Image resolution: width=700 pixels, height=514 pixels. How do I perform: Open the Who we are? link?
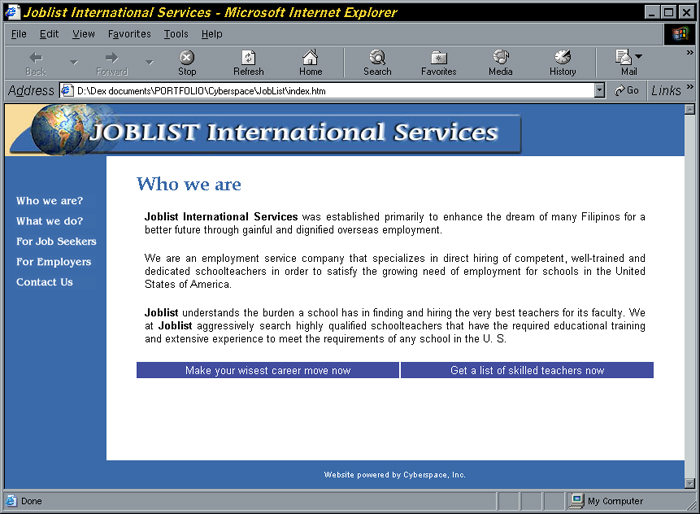(50, 201)
